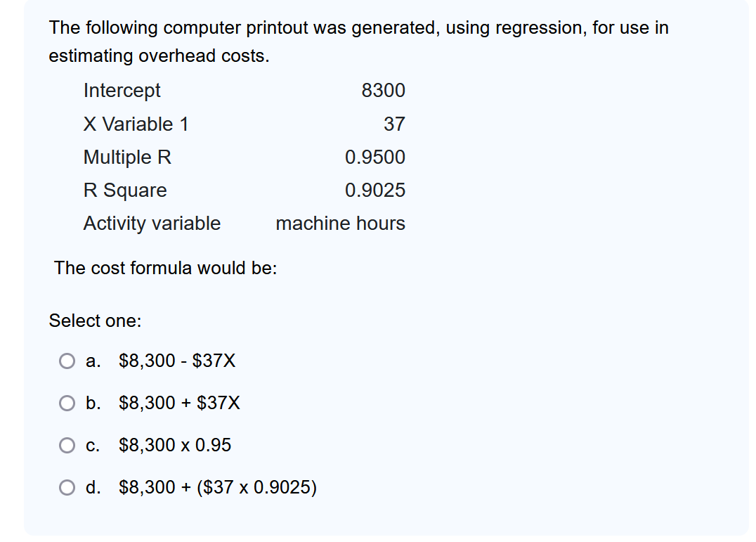Click the Multiple R label
The height and width of the screenshot is (542, 756).
[x=126, y=157]
